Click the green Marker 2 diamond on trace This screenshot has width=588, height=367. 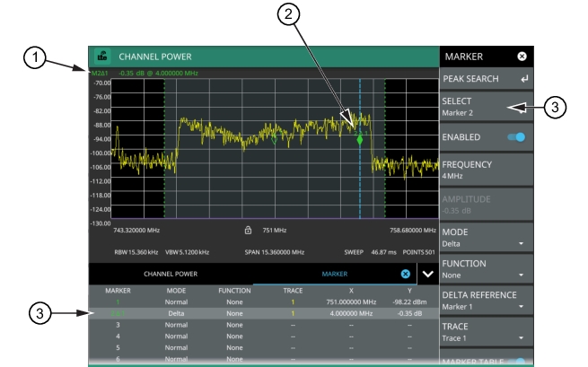[x=360, y=140]
